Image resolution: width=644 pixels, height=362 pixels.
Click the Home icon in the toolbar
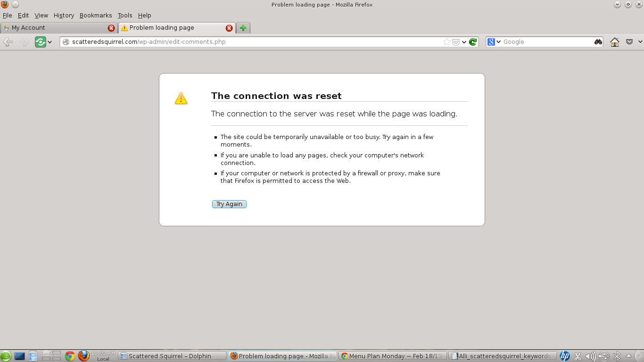pos(615,42)
